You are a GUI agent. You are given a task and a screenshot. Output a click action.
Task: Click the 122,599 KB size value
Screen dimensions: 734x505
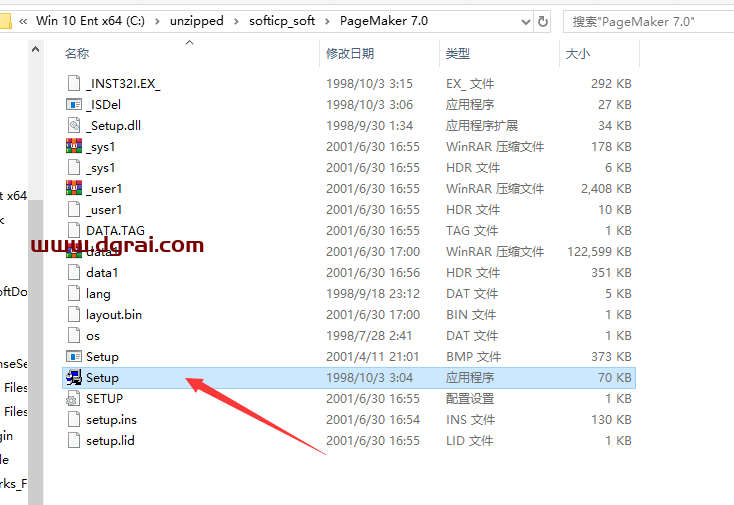(599, 251)
